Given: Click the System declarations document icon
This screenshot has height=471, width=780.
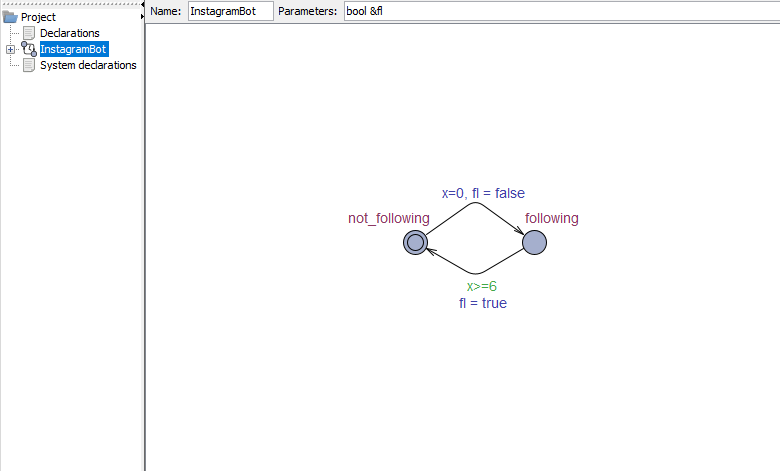Looking at the screenshot, I should point(29,65).
